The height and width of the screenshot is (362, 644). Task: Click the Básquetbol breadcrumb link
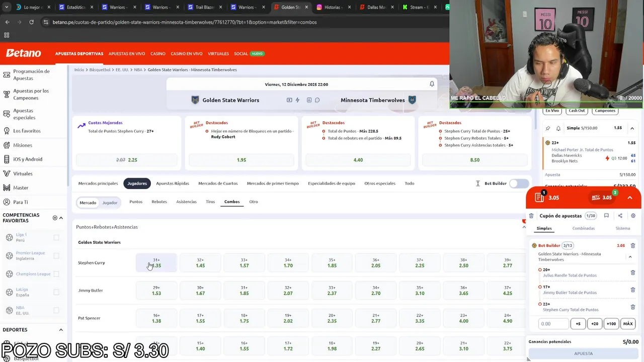[100, 70]
